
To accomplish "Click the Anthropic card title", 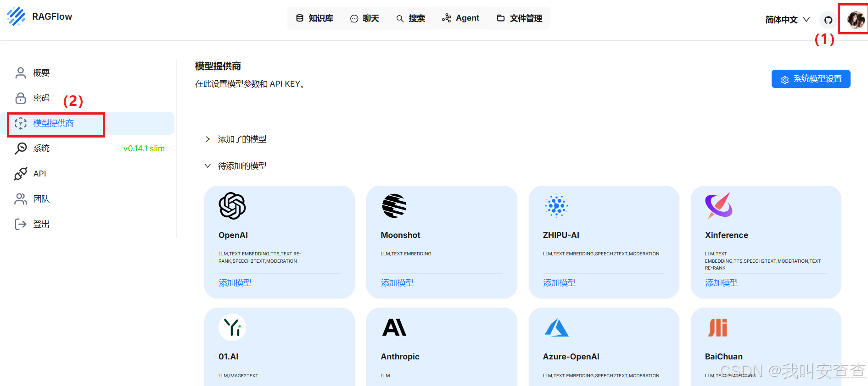I will 400,357.
